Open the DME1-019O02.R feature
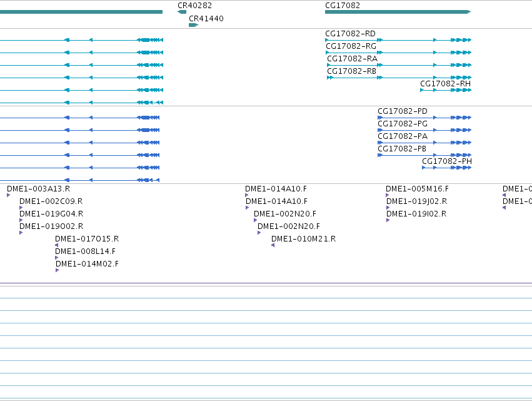532x401 pixels. pyautogui.click(x=51, y=226)
